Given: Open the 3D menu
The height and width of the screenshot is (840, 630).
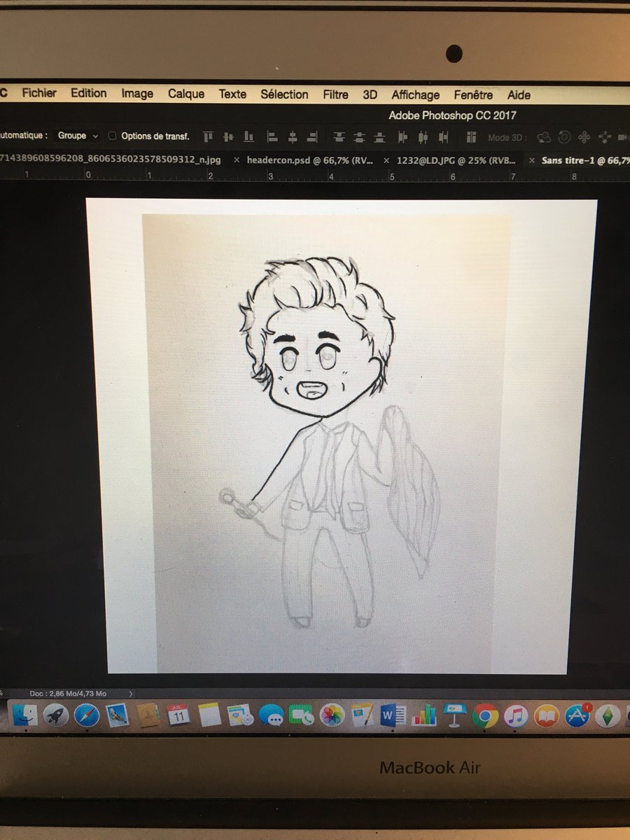Looking at the screenshot, I should tap(370, 95).
